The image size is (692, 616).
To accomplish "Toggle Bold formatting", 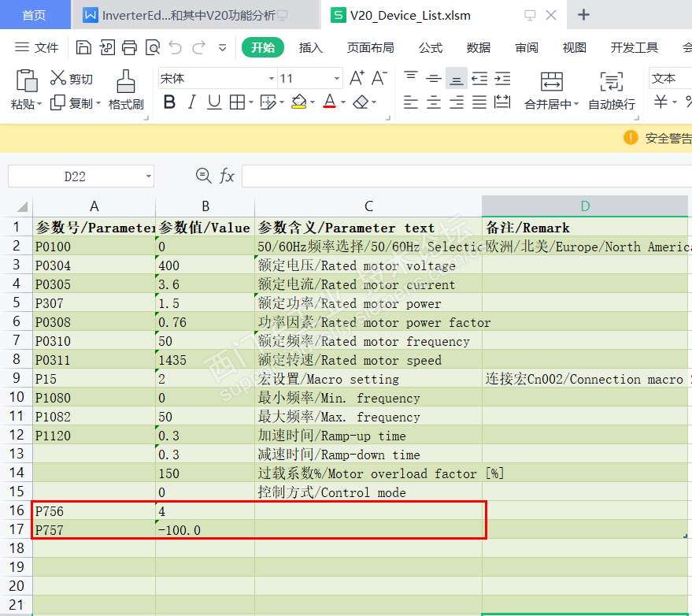I will pyautogui.click(x=169, y=102).
